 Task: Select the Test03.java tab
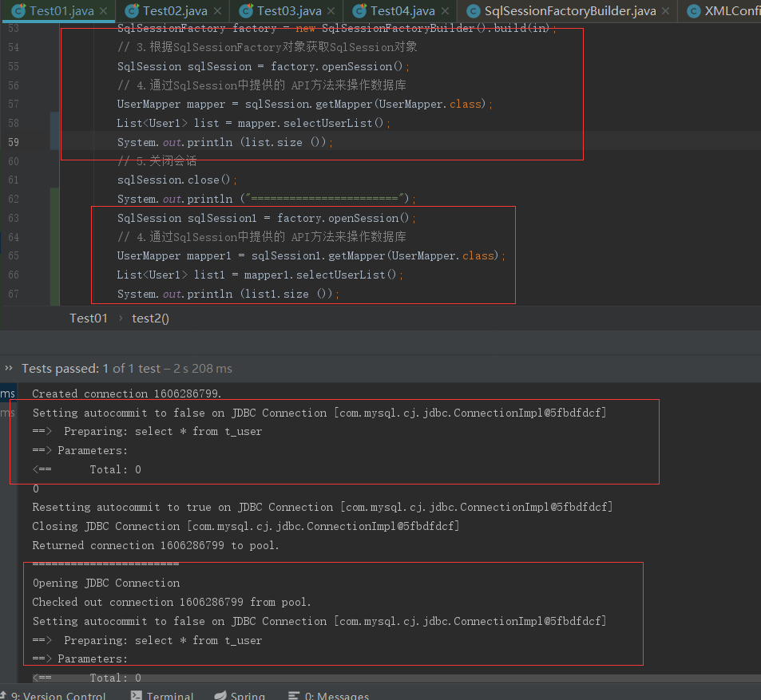[x=287, y=10]
